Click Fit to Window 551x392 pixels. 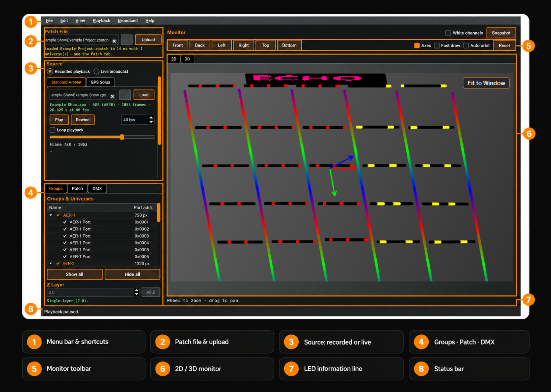coord(486,83)
